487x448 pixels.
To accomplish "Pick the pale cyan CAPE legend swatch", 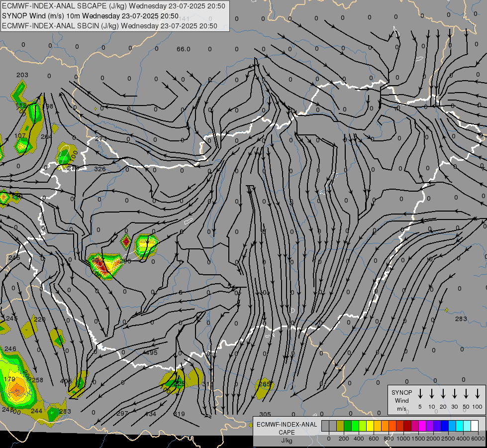I will coord(467,426).
